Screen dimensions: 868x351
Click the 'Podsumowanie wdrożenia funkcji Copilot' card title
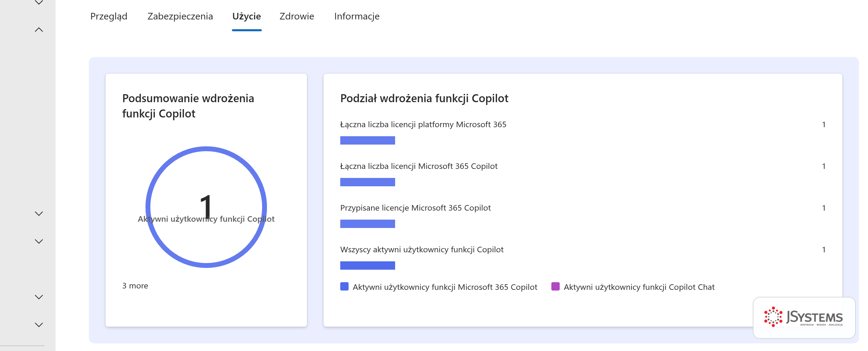click(x=188, y=106)
